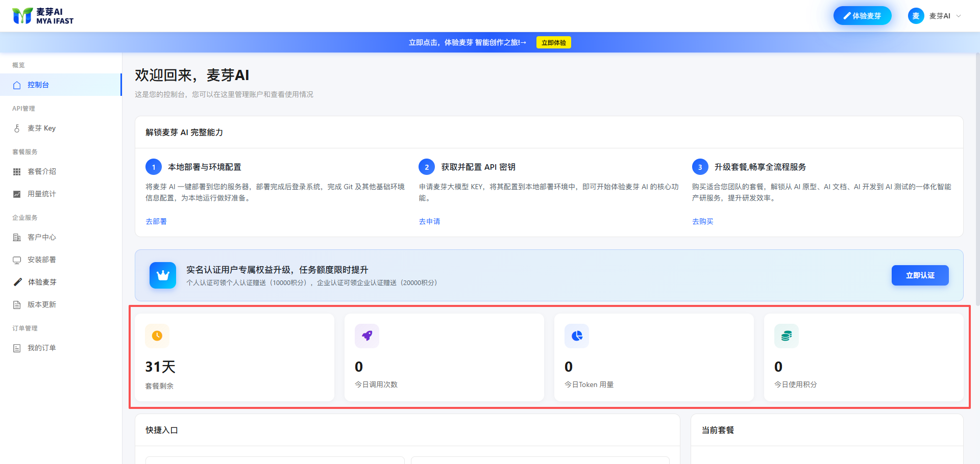Click the 升级套餐,畅享全流程服务 step title
Viewport: 980px width, 464px height.
point(760,167)
